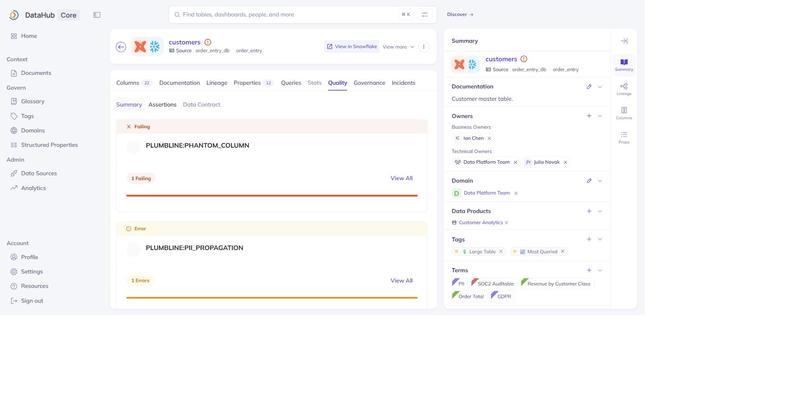
Task: Remove Data Platform Team from technical owners
Action: pos(516,163)
